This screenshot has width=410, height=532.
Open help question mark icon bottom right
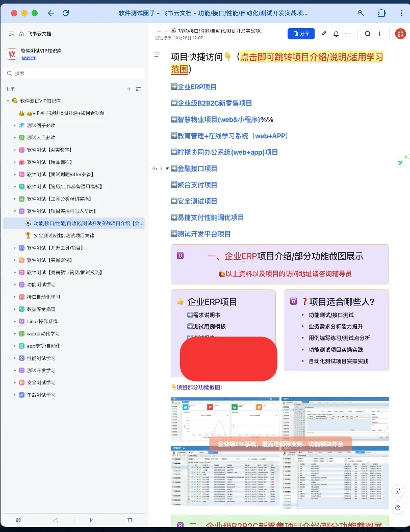pyautogui.click(x=398, y=507)
